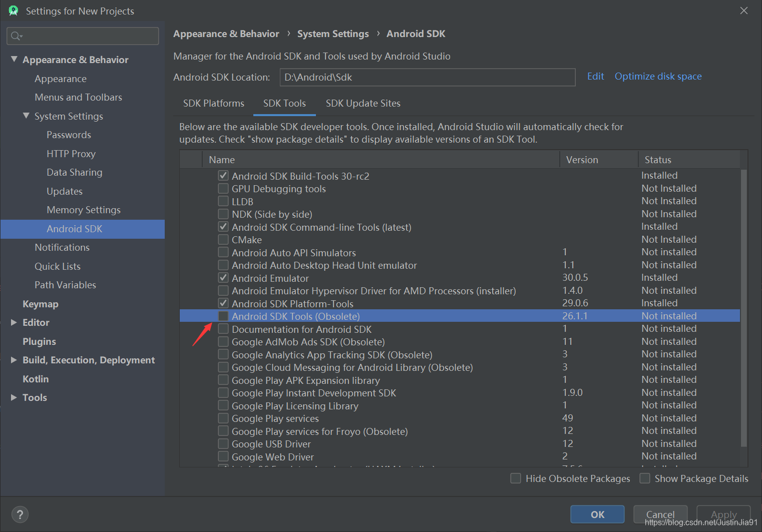Check Android SDK Tools (Obsolete)
This screenshot has width=762, height=532.
click(x=223, y=316)
